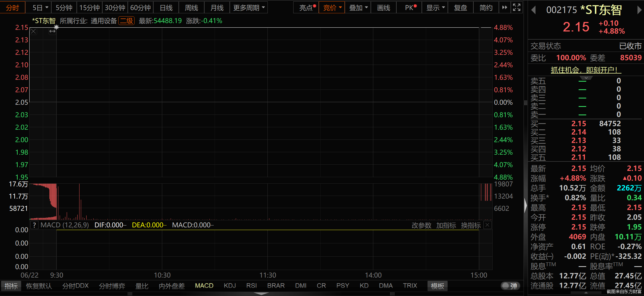Image resolution: width=644 pixels, height=296 pixels.
Task: Click the 指标 button at bottom
Action: 11,286
